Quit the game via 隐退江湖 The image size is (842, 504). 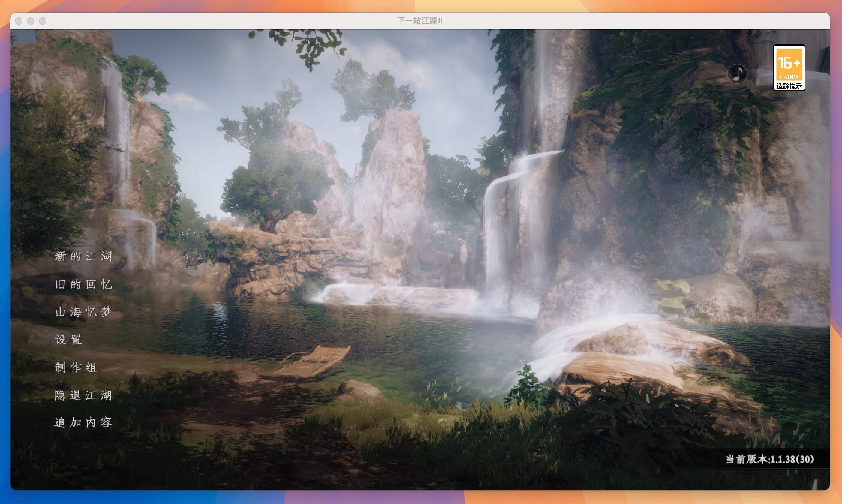click(x=83, y=395)
